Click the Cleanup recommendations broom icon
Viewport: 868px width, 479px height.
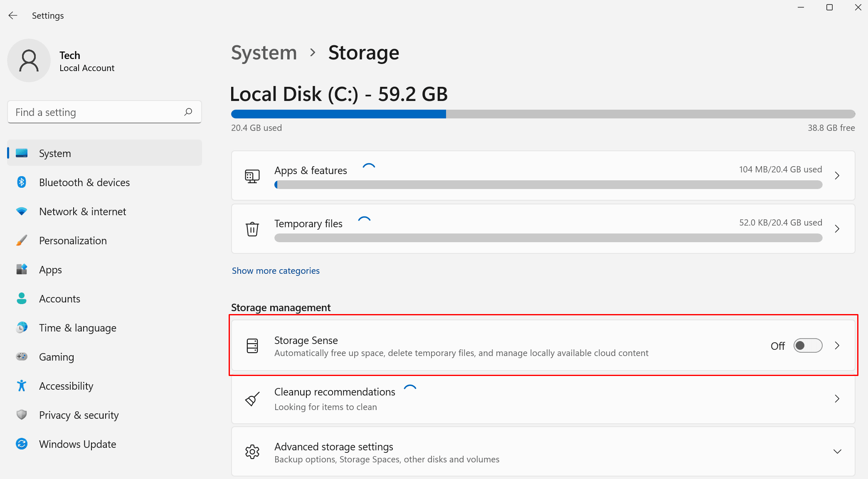pos(252,398)
